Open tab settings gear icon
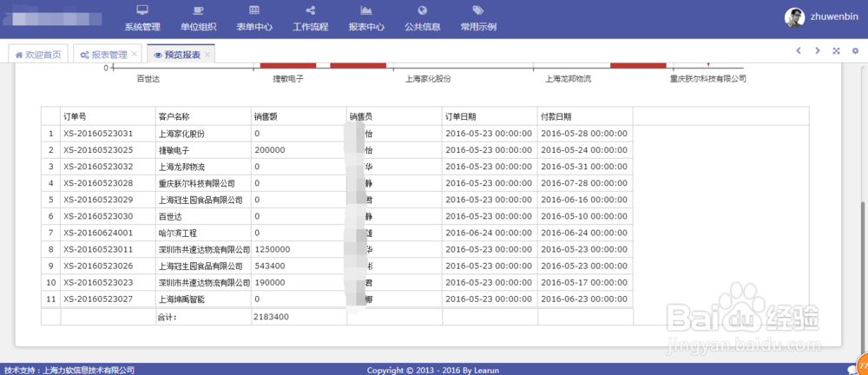 click(855, 51)
